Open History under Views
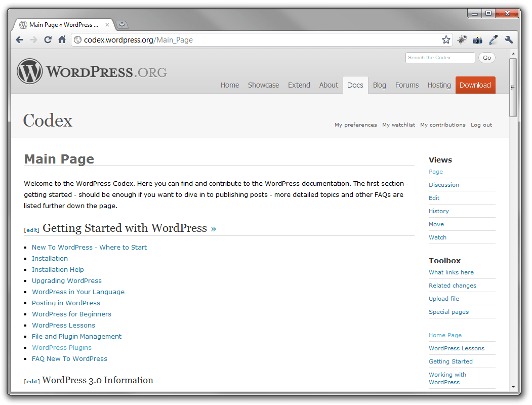 [x=439, y=211]
